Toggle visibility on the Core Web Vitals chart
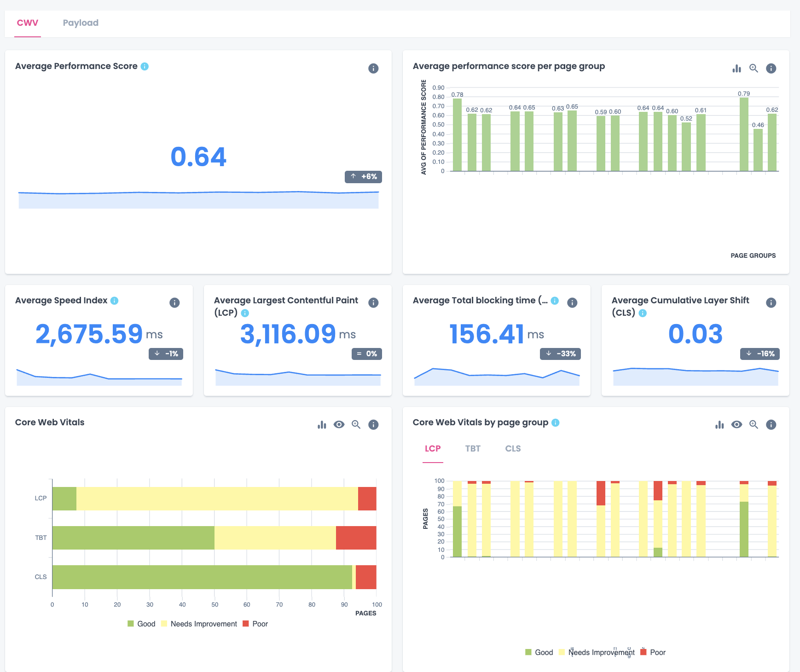This screenshot has height=672, width=800. [x=339, y=424]
